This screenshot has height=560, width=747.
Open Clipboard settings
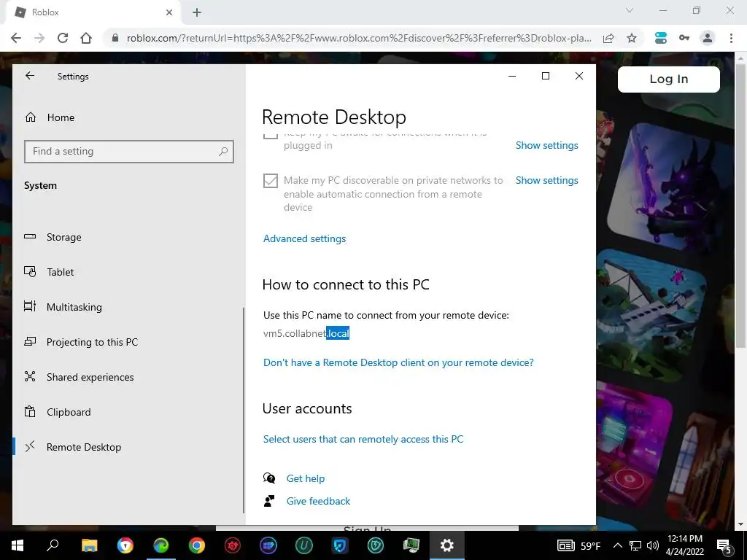(x=69, y=412)
